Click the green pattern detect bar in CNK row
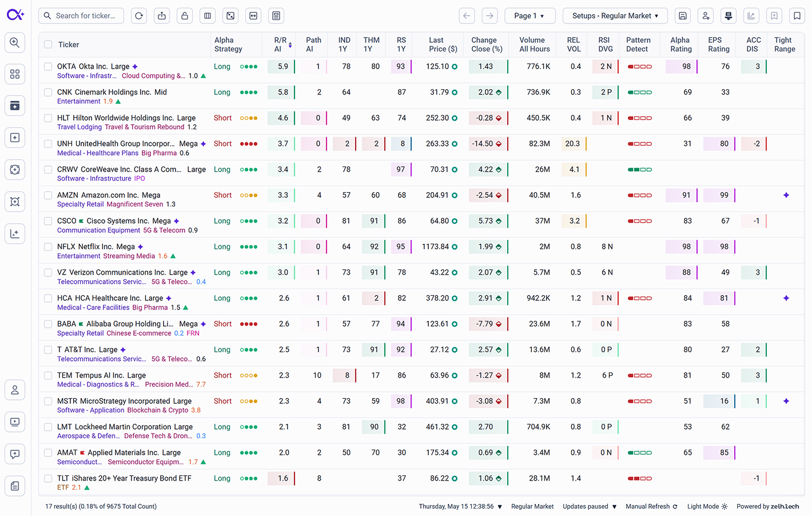This screenshot has width=812, height=516. 640,92
